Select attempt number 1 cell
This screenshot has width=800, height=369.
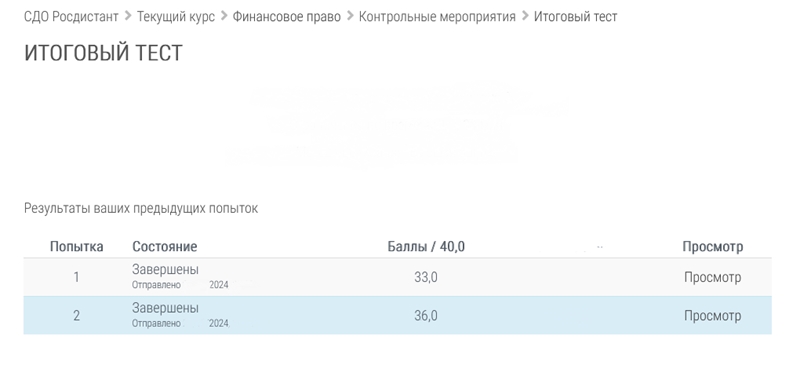(77, 277)
